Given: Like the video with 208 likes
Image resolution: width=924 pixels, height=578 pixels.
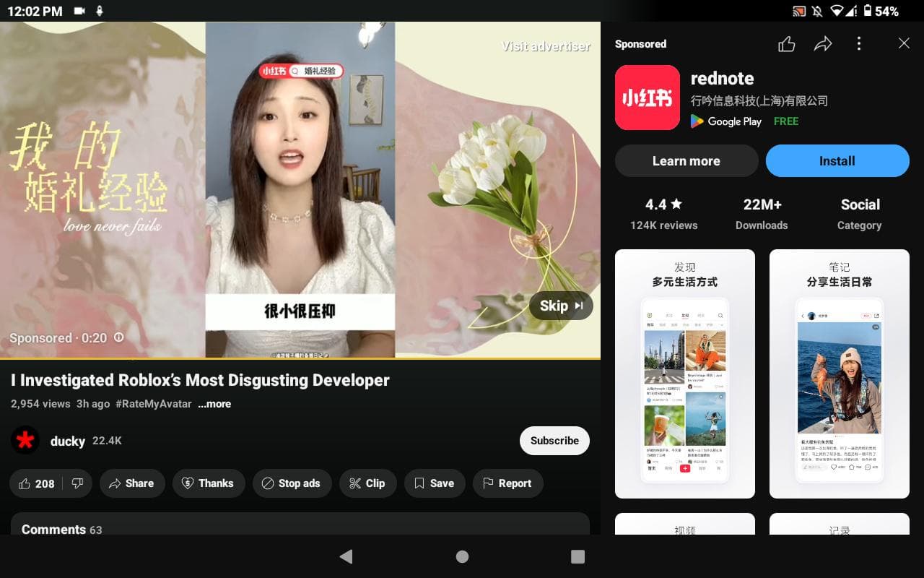Looking at the screenshot, I should tap(36, 483).
